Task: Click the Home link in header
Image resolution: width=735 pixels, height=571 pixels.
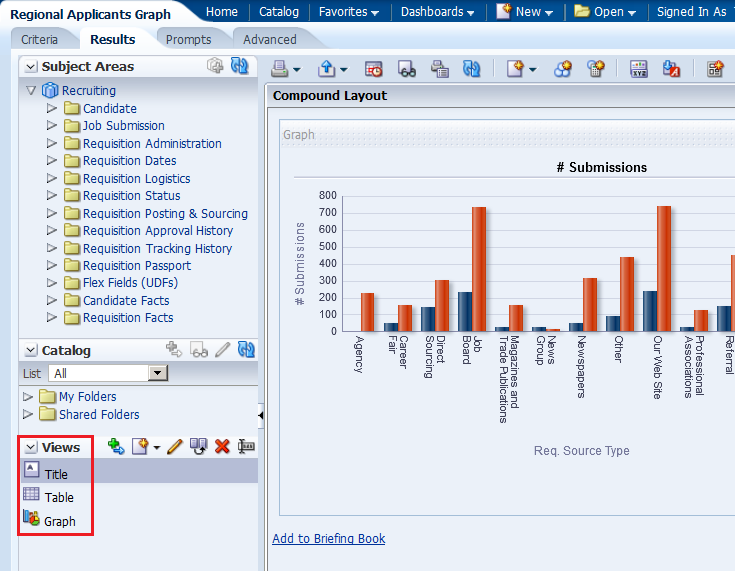Action: coord(221,12)
